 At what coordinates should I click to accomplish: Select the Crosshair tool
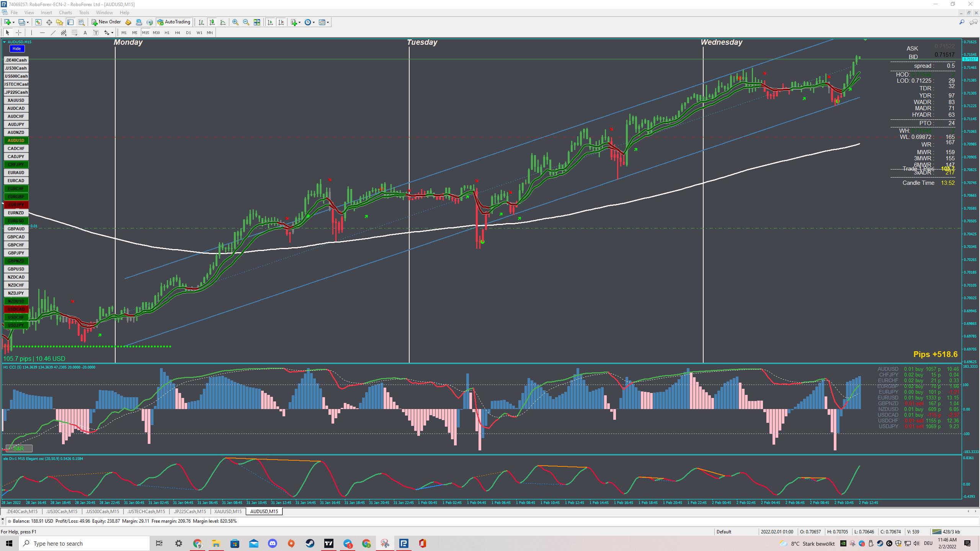point(18,33)
